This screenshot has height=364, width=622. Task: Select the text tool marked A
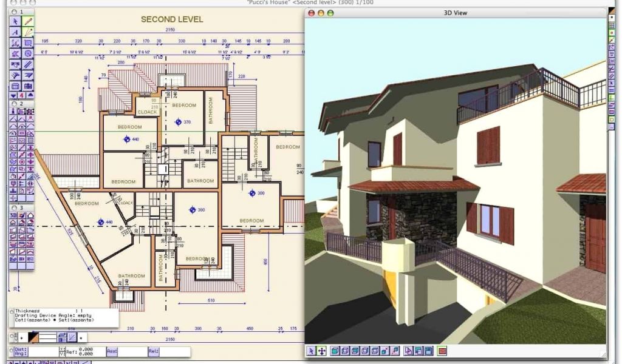click(15, 32)
